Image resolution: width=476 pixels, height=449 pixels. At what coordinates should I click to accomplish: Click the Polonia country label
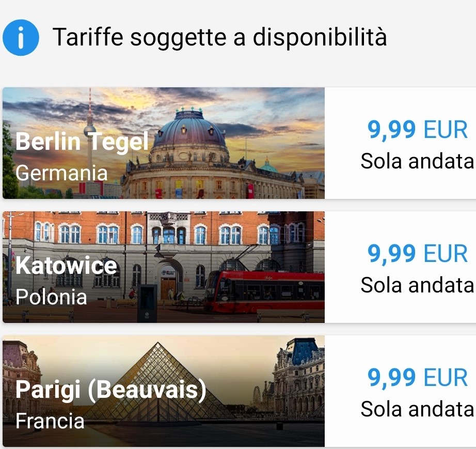(51, 297)
